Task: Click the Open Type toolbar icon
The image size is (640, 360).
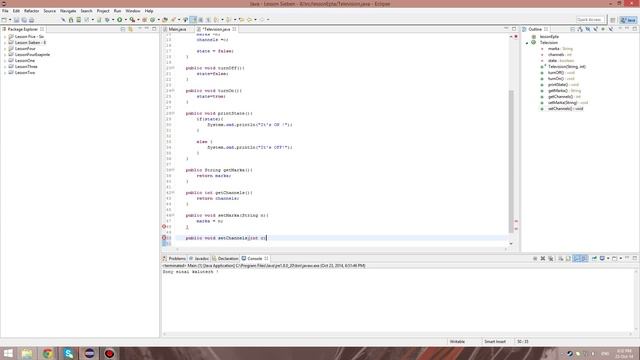Action: (x=164, y=20)
